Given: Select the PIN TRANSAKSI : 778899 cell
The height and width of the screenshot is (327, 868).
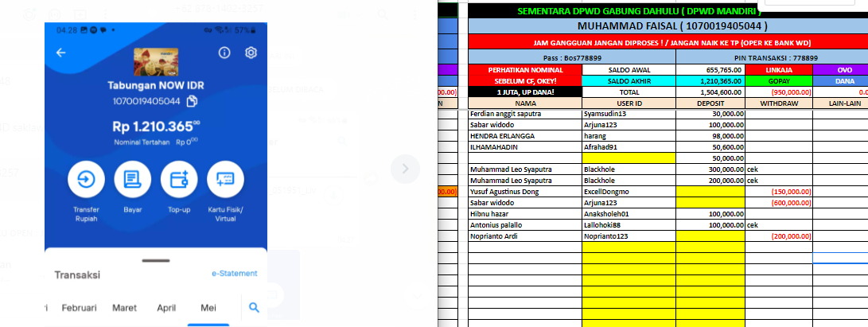Looking at the screenshot, I should (772, 57).
